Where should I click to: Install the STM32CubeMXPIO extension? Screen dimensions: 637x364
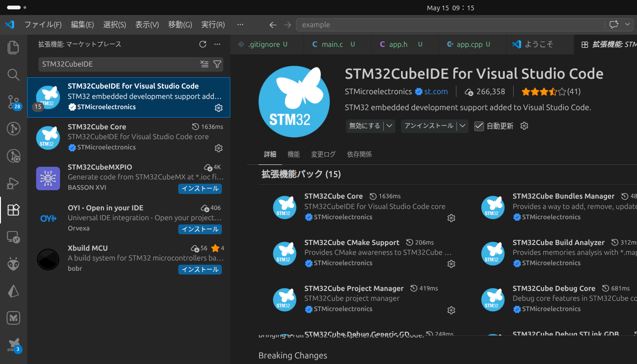coord(200,188)
